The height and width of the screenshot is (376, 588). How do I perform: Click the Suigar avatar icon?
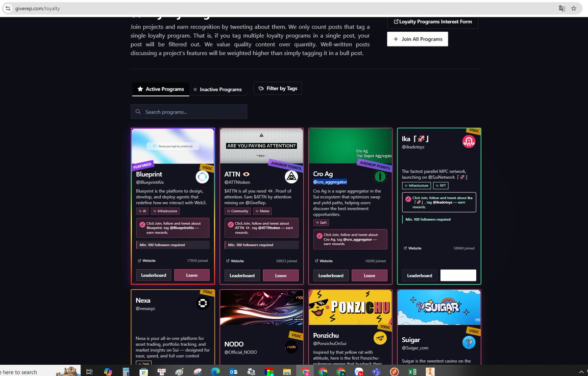469,342
